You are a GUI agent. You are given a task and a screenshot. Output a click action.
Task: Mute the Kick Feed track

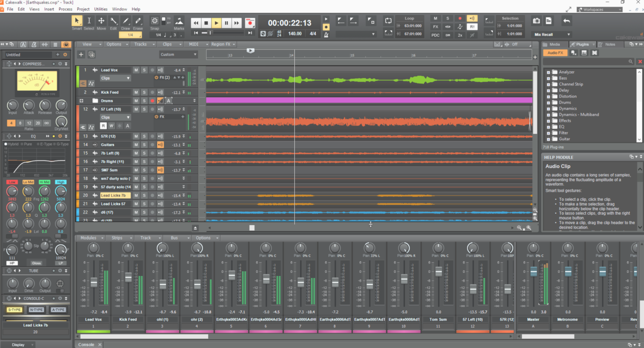click(x=136, y=92)
